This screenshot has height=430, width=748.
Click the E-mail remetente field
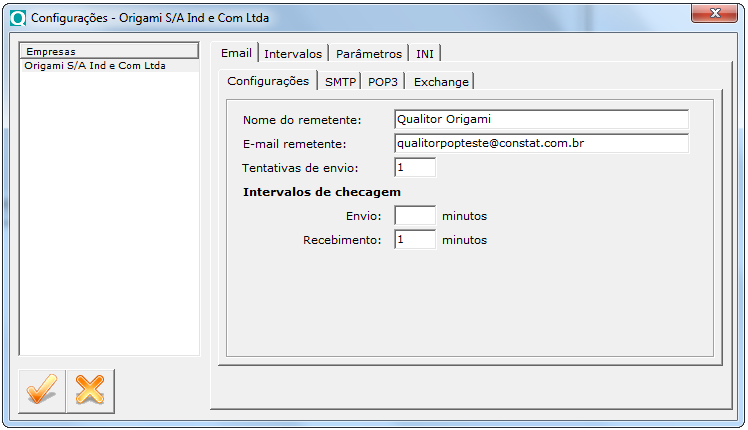click(x=541, y=143)
